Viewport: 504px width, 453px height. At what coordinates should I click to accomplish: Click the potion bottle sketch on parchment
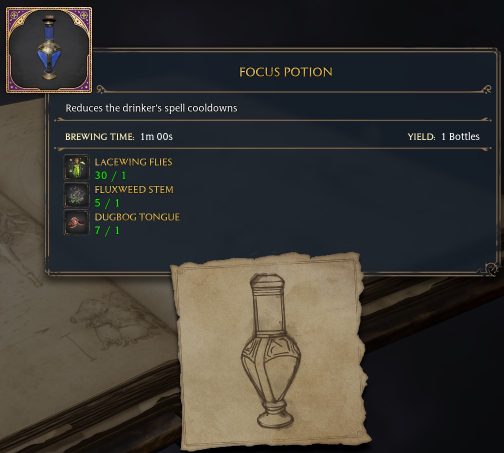(271, 351)
